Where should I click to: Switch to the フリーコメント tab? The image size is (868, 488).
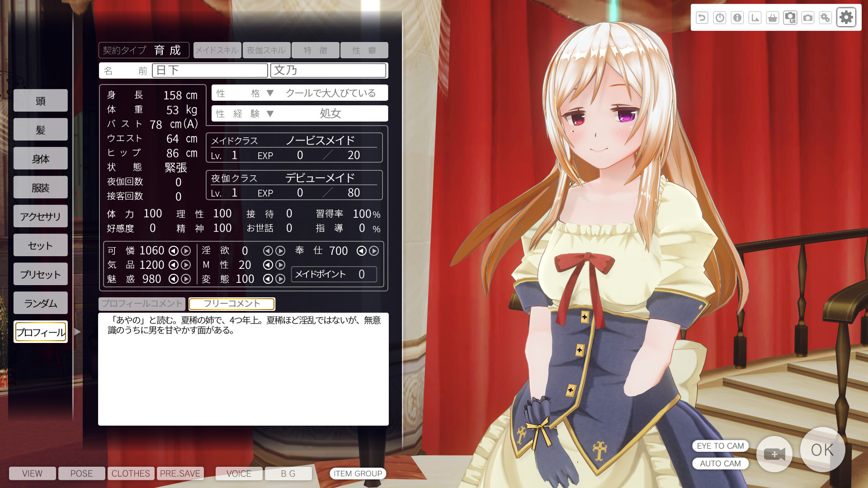[232, 304]
